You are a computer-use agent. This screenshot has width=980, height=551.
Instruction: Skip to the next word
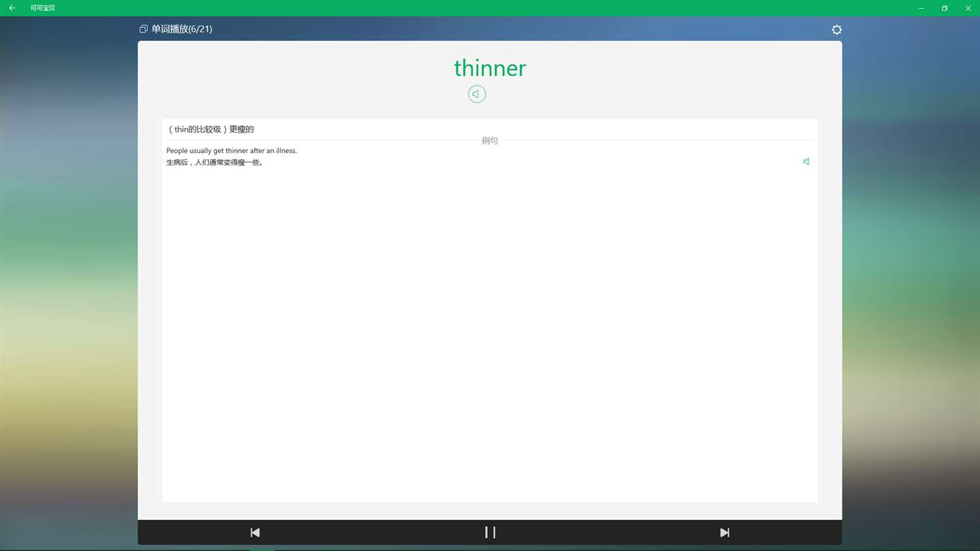click(725, 533)
